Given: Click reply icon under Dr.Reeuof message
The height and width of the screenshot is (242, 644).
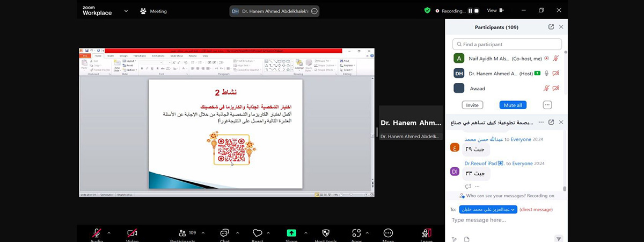Looking at the screenshot, I should click(x=468, y=186).
